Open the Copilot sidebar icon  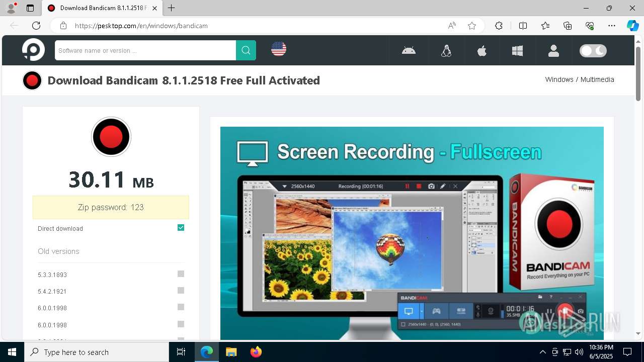(632, 26)
